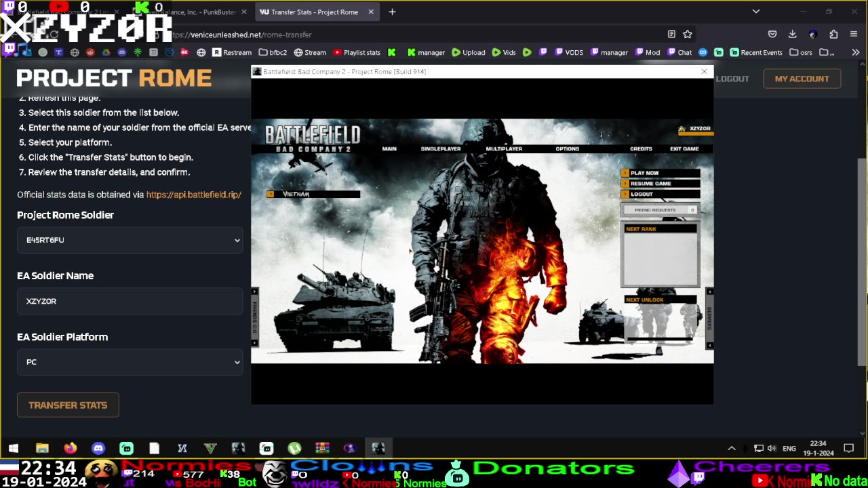Image resolution: width=868 pixels, height=488 pixels.
Task: Follow the api.battlefield.rip link
Action: pyautogui.click(x=194, y=195)
